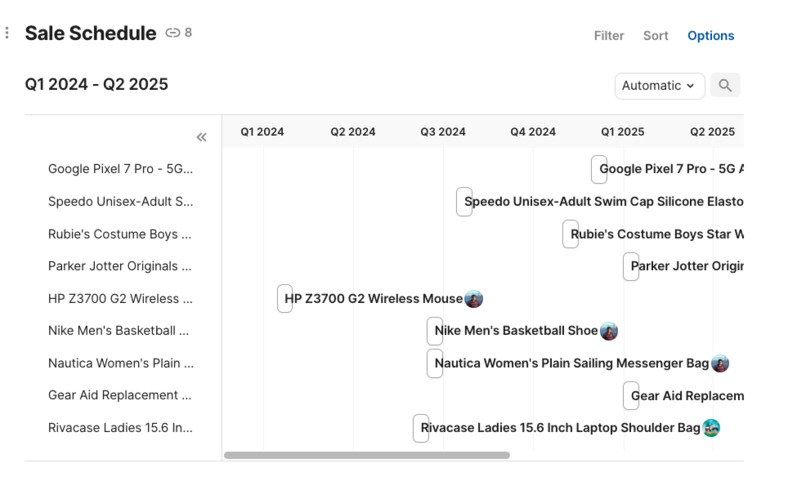Open the Speedo Swim Cap timeline item
806x490 pixels.
(600, 202)
